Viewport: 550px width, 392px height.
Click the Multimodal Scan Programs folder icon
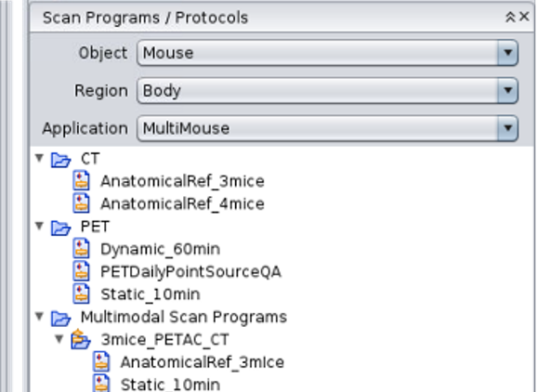tap(60, 318)
